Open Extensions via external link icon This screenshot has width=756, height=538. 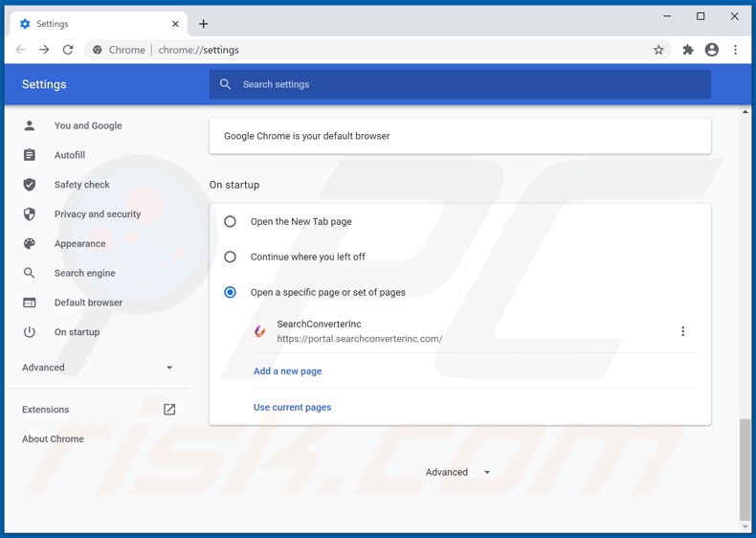(169, 410)
